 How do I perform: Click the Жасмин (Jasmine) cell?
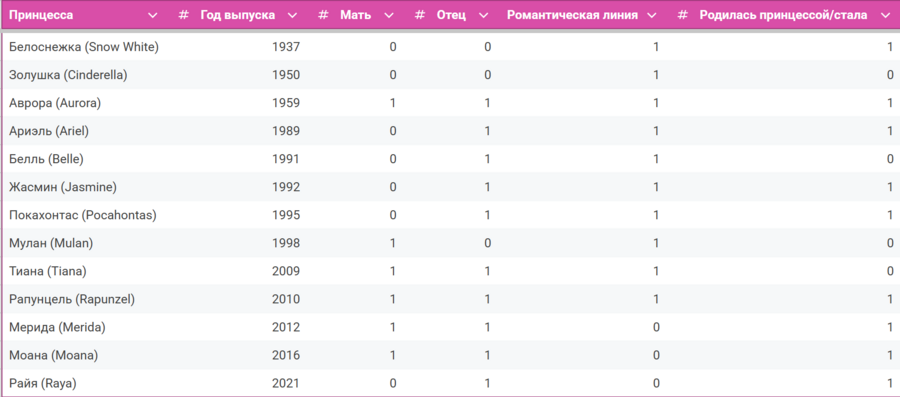(x=63, y=187)
